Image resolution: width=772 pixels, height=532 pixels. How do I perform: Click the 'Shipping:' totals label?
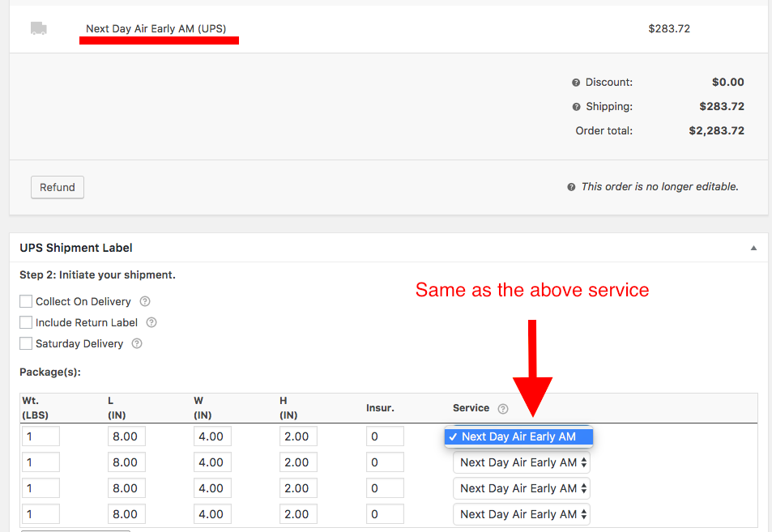point(609,107)
